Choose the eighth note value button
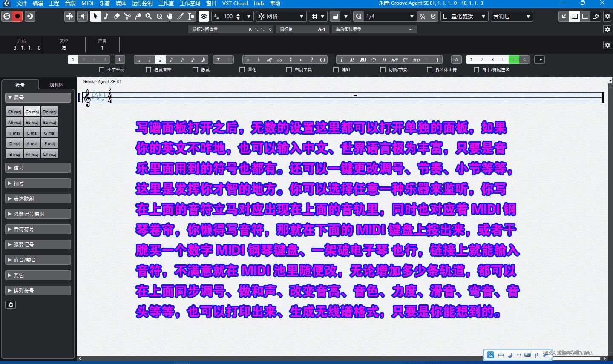The image size is (613, 364). pos(171,60)
